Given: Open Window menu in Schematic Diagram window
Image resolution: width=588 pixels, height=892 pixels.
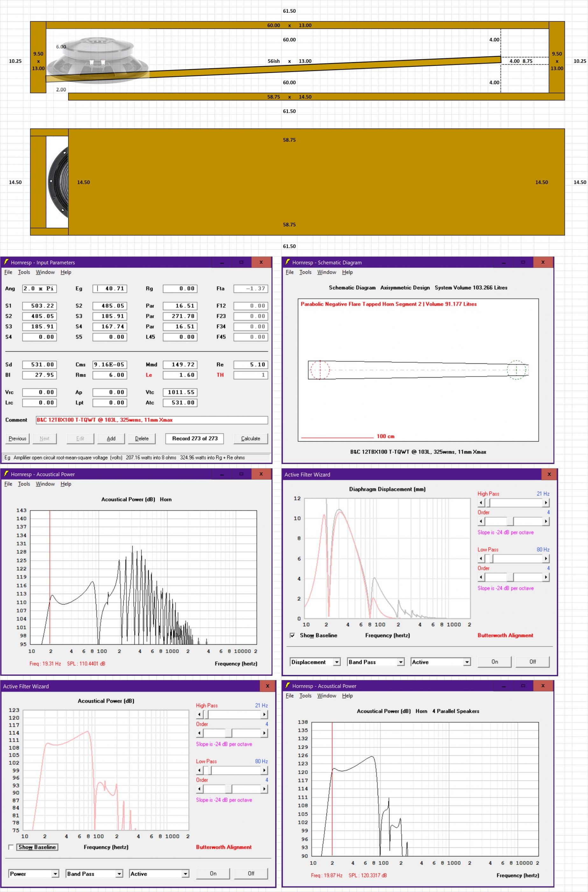Looking at the screenshot, I should 327,272.
